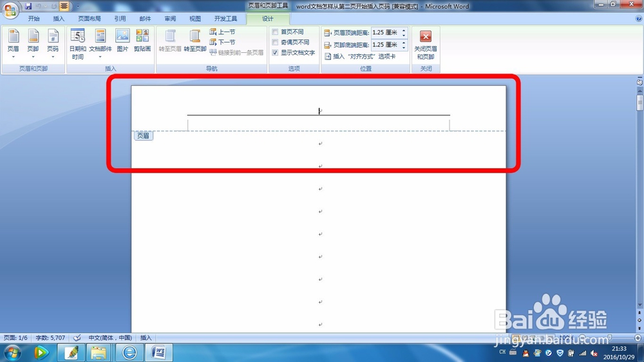Click the volume muted tray icon
The image size is (644, 362).
pyautogui.click(x=594, y=353)
